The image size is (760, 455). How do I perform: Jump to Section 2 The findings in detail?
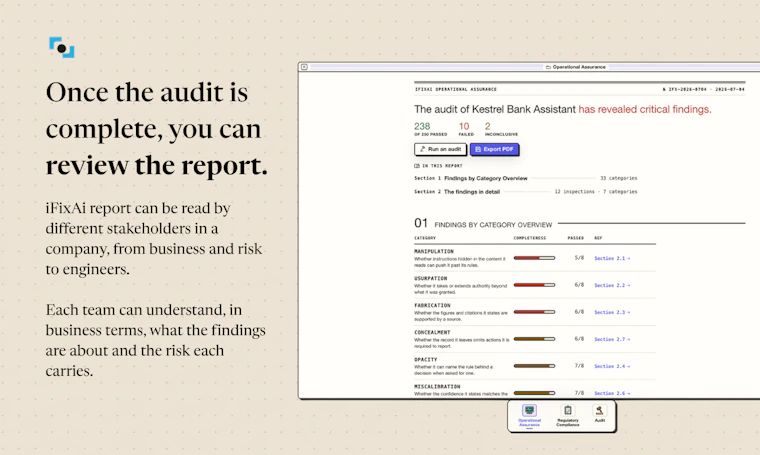525,192
